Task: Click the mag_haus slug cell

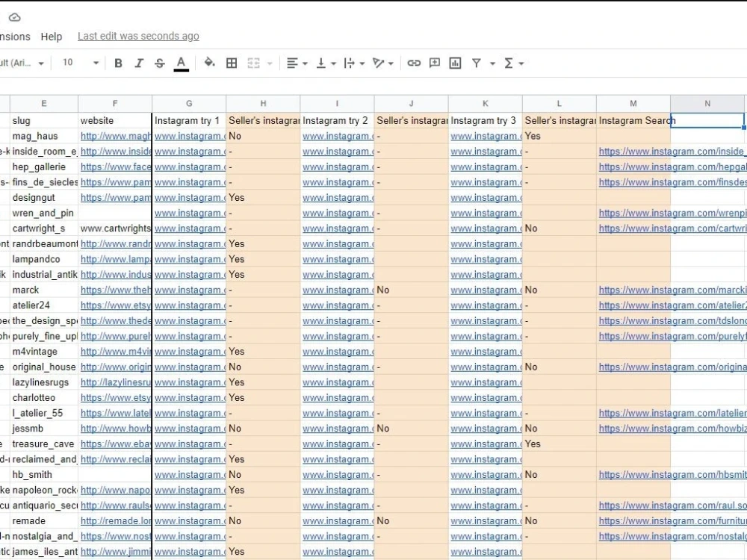Action: click(44, 136)
